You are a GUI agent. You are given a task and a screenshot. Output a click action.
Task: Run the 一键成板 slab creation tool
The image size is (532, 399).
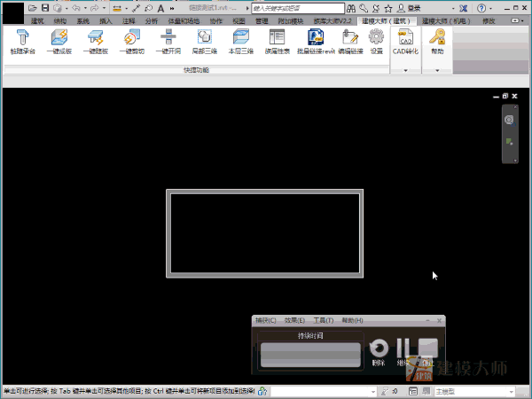(59, 42)
